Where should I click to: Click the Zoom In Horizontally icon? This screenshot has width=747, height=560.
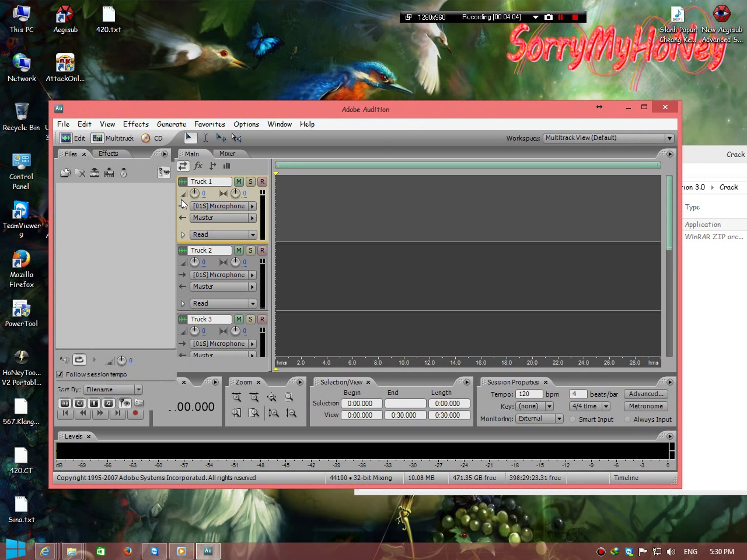click(236, 397)
